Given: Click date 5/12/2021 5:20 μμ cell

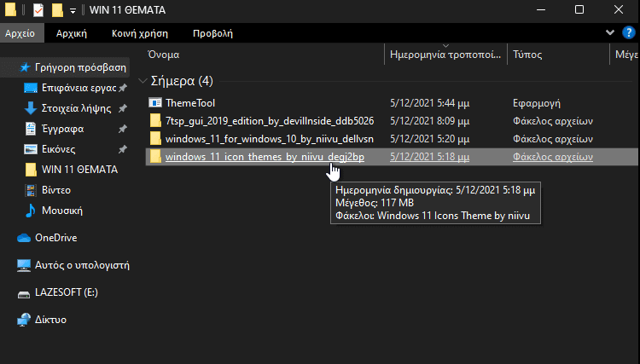Looking at the screenshot, I should (429, 139).
